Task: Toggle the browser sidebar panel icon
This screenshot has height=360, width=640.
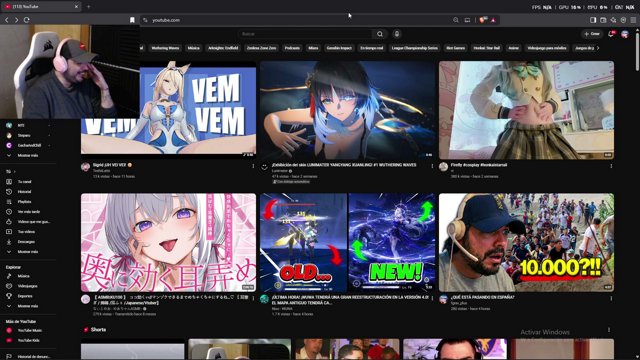Action: point(593,20)
